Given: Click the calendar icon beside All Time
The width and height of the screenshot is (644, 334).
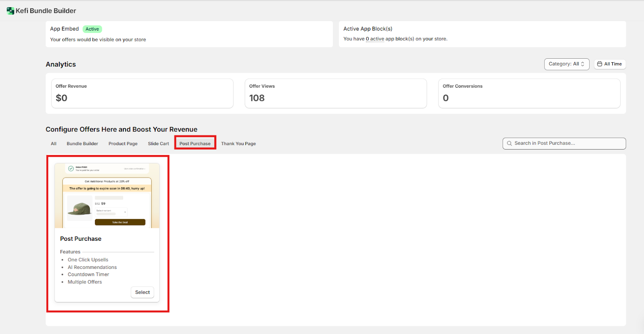Looking at the screenshot, I should point(599,64).
